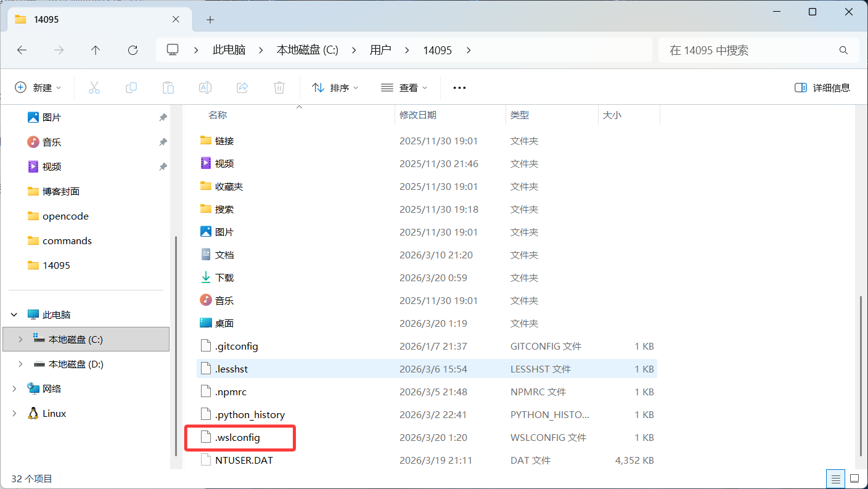868x489 pixels.
Task: Select the 桌面 desktop icon in file list
Action: (x=206, y=323)
